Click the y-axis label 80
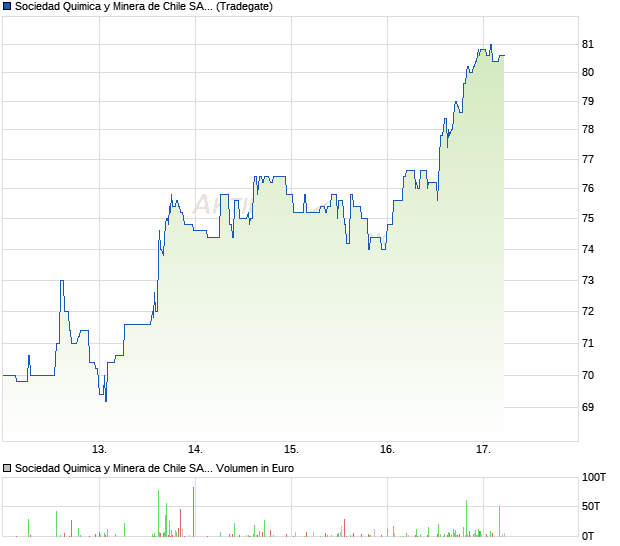This screenshot has height=546, width=620. click(x=588, y=72)
